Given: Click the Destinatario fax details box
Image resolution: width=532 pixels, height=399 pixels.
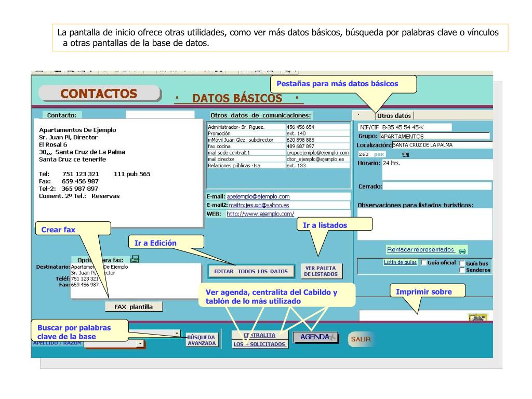Looking at the screenshot, I should coord(136,281).
